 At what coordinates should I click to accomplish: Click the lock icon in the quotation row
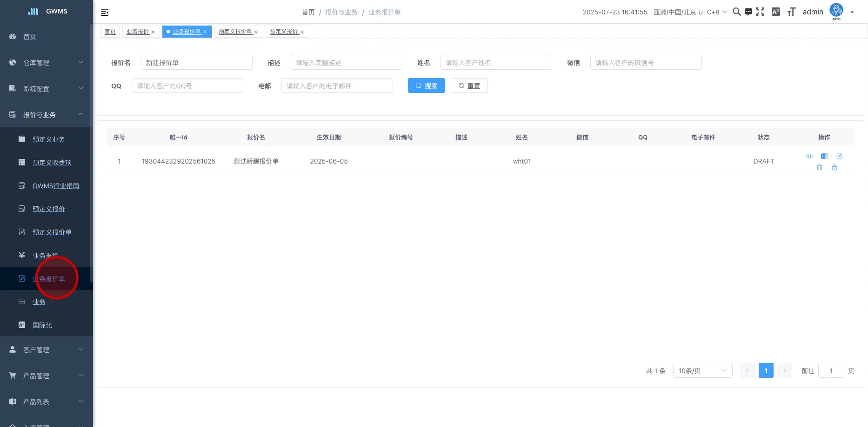835,167
